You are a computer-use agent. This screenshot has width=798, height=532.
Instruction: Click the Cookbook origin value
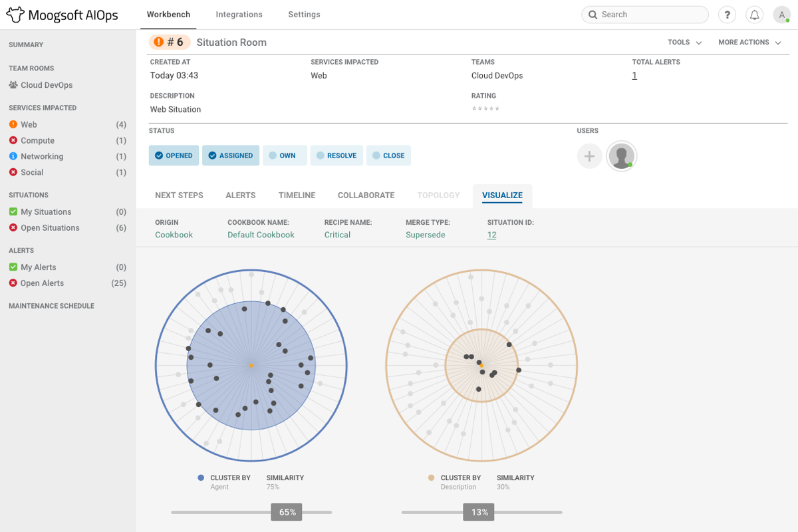(x=174, y=235)
